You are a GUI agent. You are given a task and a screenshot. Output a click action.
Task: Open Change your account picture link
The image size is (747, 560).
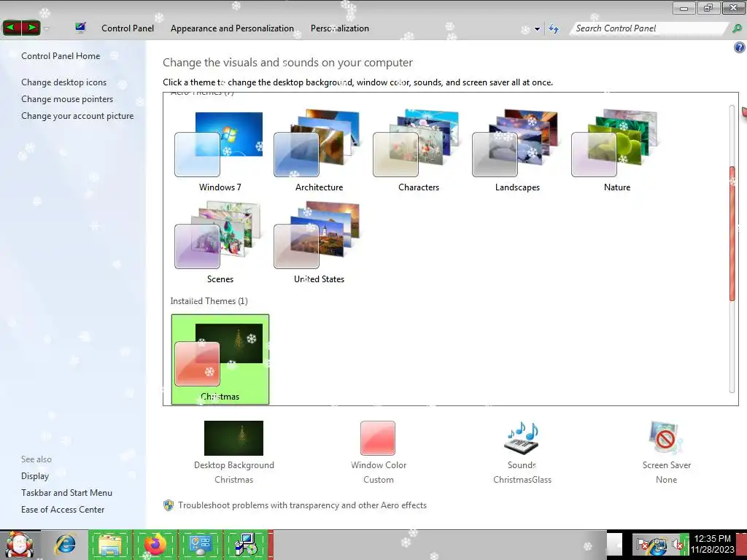tap(77, 116)
